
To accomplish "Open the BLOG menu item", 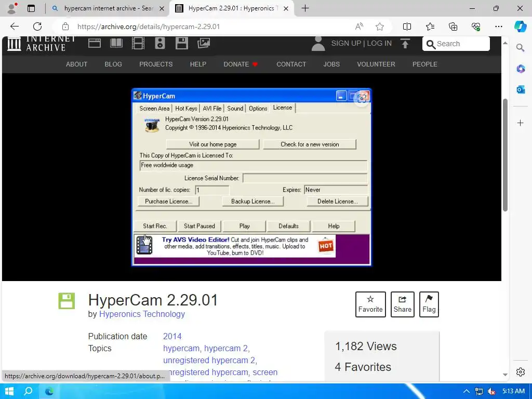I will (113, 64).
